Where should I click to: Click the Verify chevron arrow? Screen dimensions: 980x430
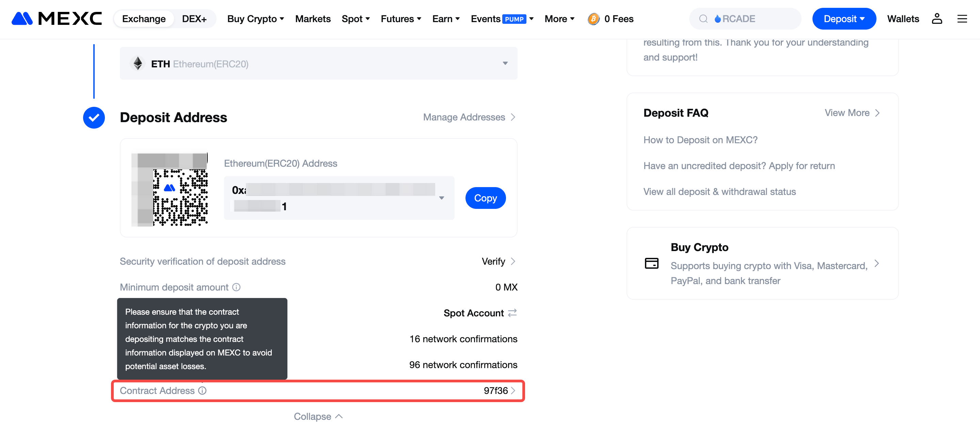pos(513,261)
